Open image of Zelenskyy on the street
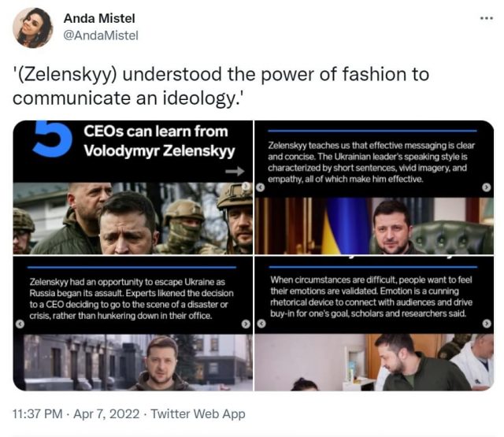This screenshot has height=437, width=504. (x=132, y=362)
